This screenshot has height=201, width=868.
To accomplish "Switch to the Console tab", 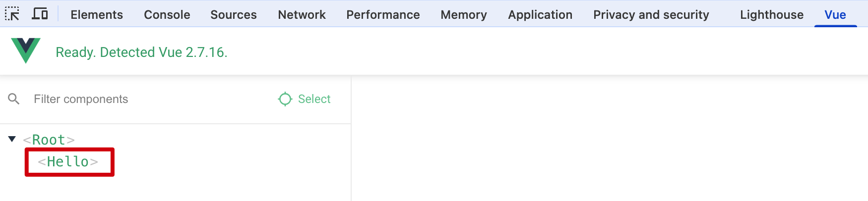I will pyautogui.click(x=167, y=15).
